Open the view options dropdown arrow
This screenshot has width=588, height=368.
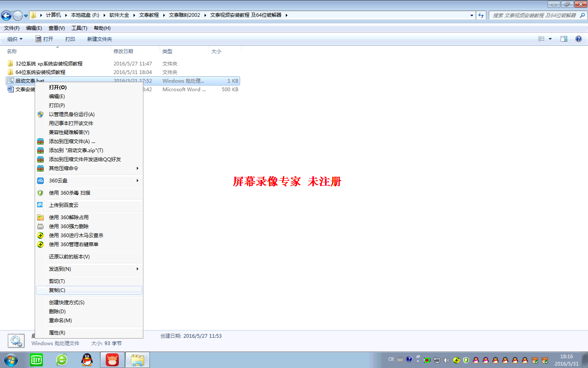(x=550, y=39)
